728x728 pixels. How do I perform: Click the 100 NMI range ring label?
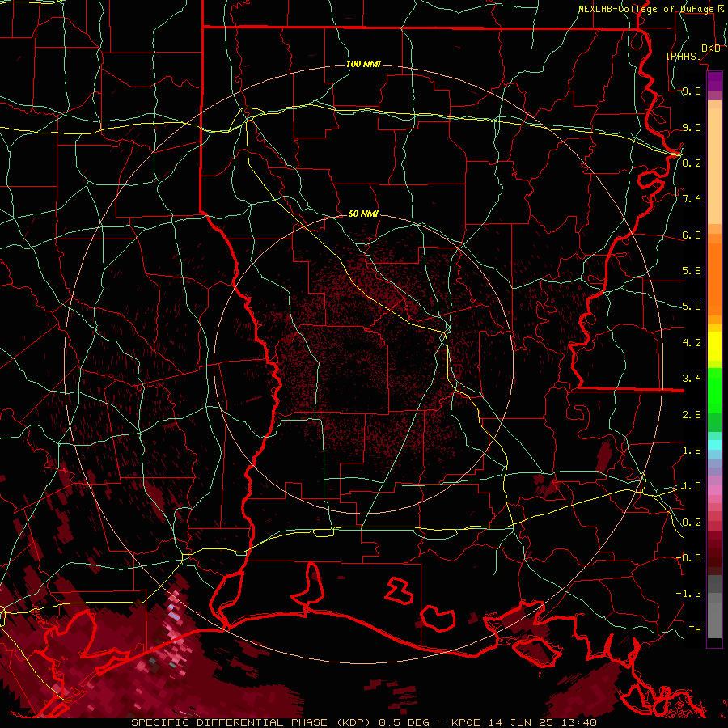[363, 64]
